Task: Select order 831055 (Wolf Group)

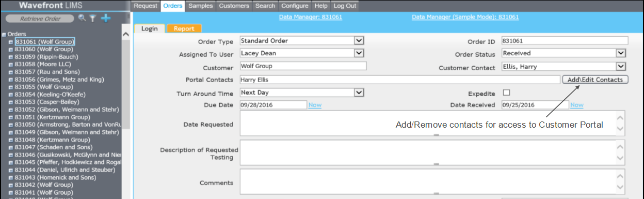Action: point(43,87)
